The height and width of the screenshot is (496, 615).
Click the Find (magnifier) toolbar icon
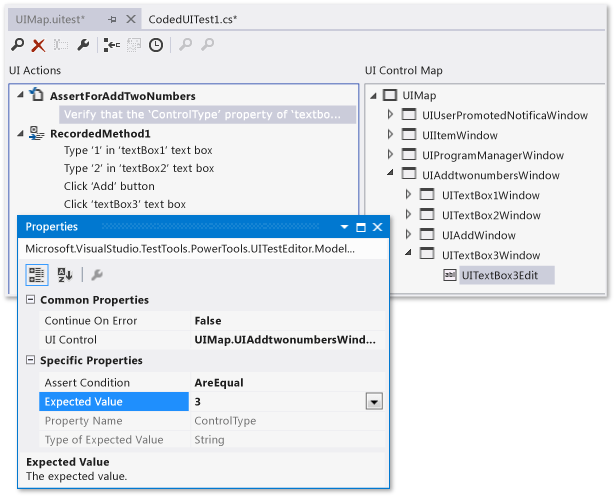18,45
